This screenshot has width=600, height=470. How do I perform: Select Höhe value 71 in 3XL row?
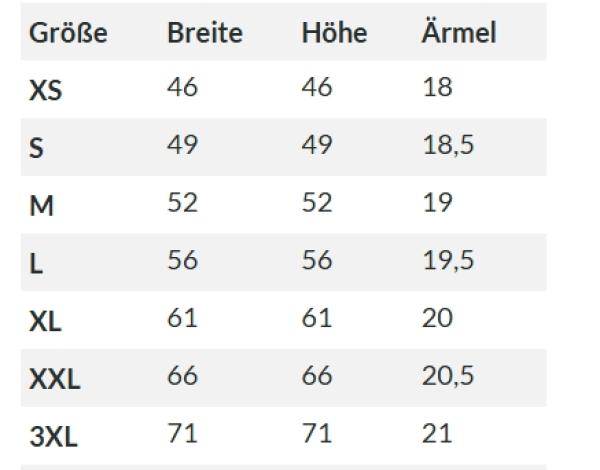click(317, 433)
